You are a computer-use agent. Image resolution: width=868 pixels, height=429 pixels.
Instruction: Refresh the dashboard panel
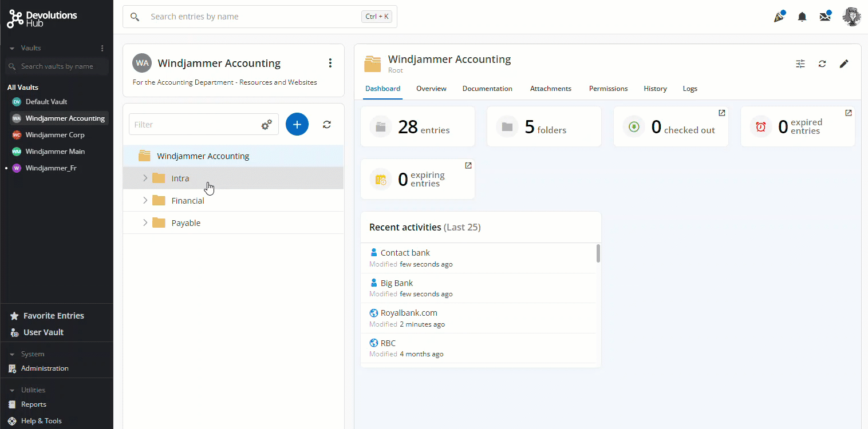pyautogui.click(x=822, y=64)
